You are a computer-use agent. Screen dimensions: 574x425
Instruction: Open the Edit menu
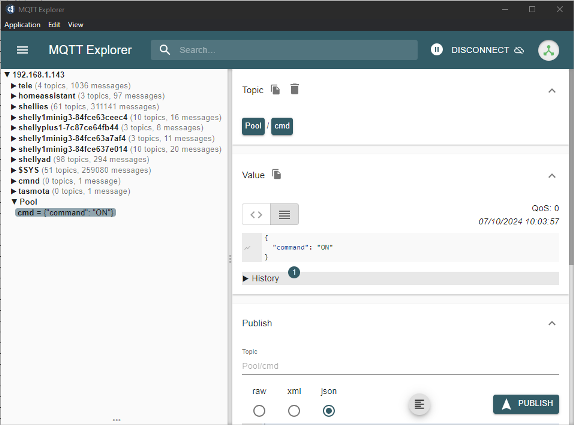54,25
